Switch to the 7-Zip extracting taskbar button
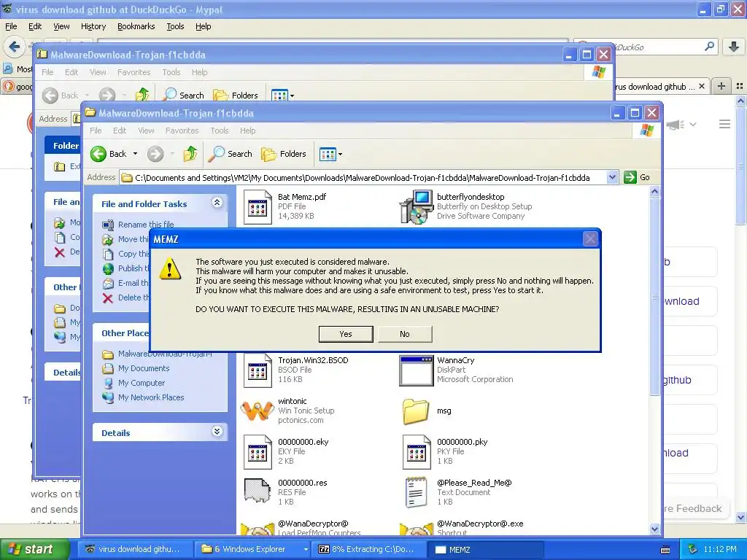This screenshot has height=560, width=747. point(368,549)
